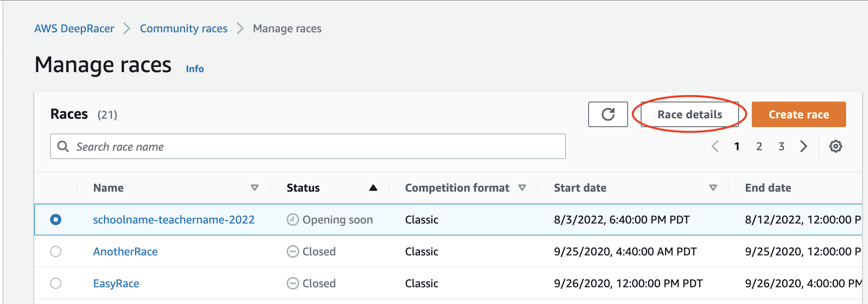Viewport: 868px width, 304px height.
Task: Go to next page of races
Action: click(x=803, y=146)
